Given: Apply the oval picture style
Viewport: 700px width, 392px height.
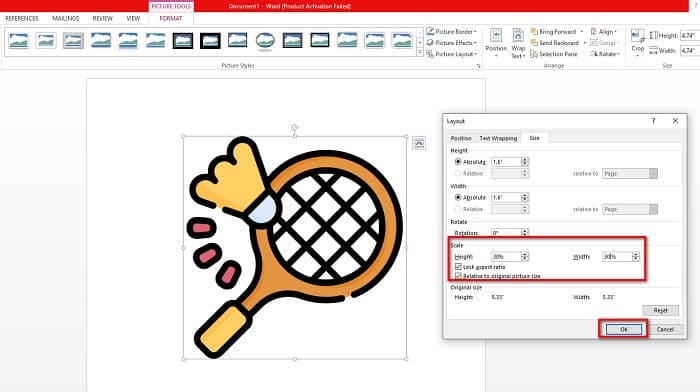Looking at the screenshot, I should pos(265,41).
